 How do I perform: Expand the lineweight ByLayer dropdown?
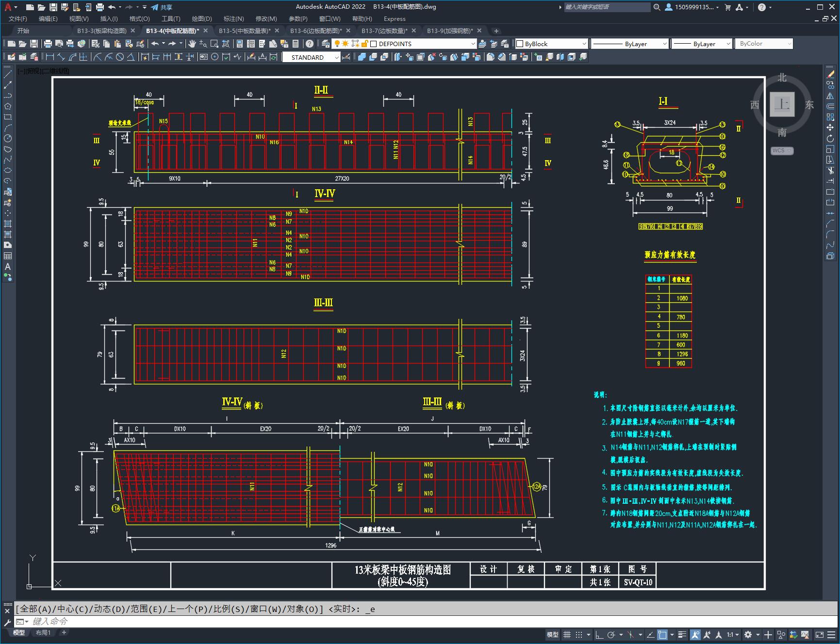pos(702,44)
